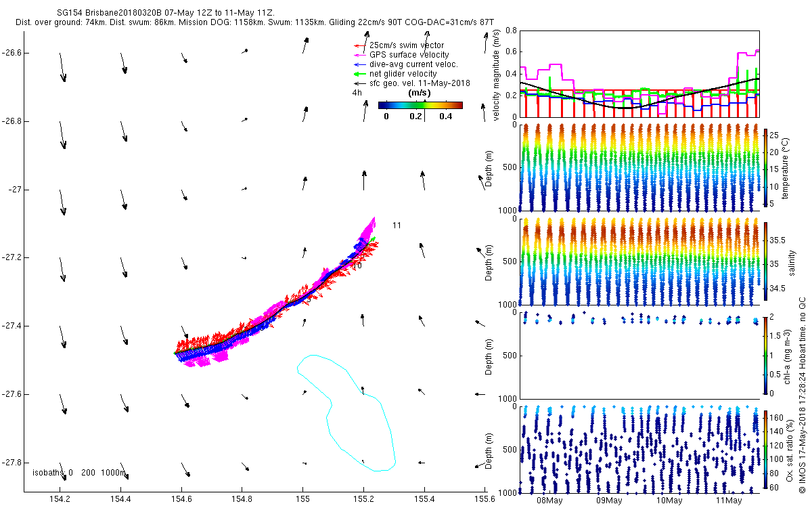Click the chl-a colorbar
This screenshot has width=812, height=508.
(766, 354)
